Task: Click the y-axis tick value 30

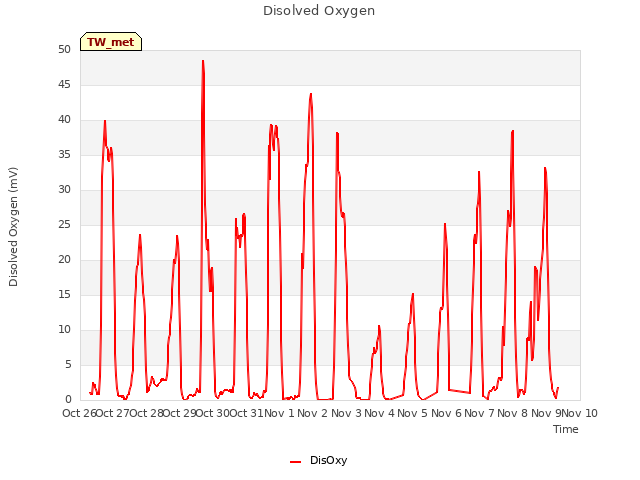Action: point(64,189)
